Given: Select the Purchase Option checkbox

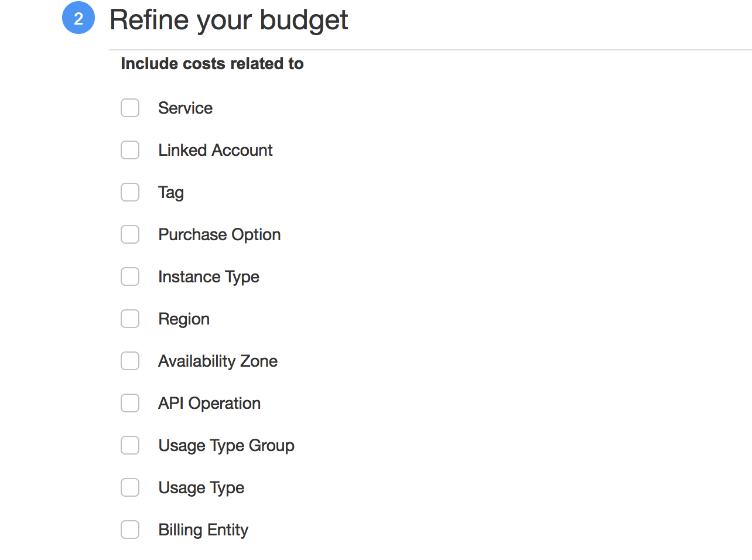Looking at the screenshot, I should [130, 234].
